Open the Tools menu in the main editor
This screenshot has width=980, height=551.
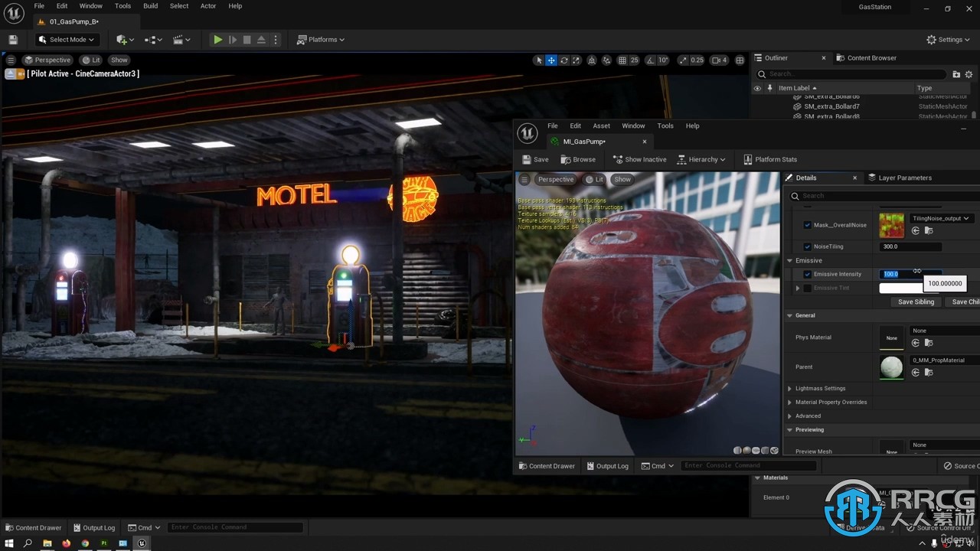(122, 6)
